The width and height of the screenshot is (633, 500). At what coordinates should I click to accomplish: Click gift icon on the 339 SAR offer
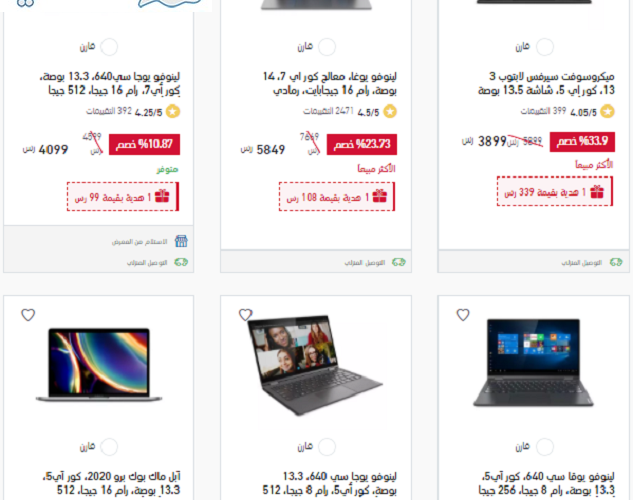tap(597, 192)
